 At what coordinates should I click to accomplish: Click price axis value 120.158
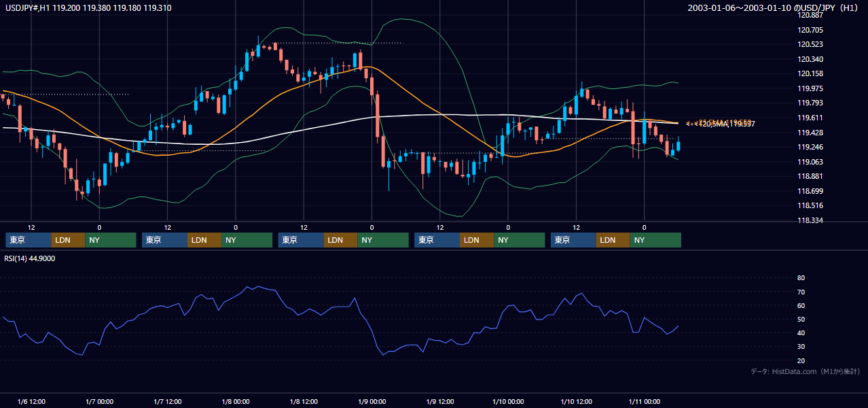pos(811,73)
